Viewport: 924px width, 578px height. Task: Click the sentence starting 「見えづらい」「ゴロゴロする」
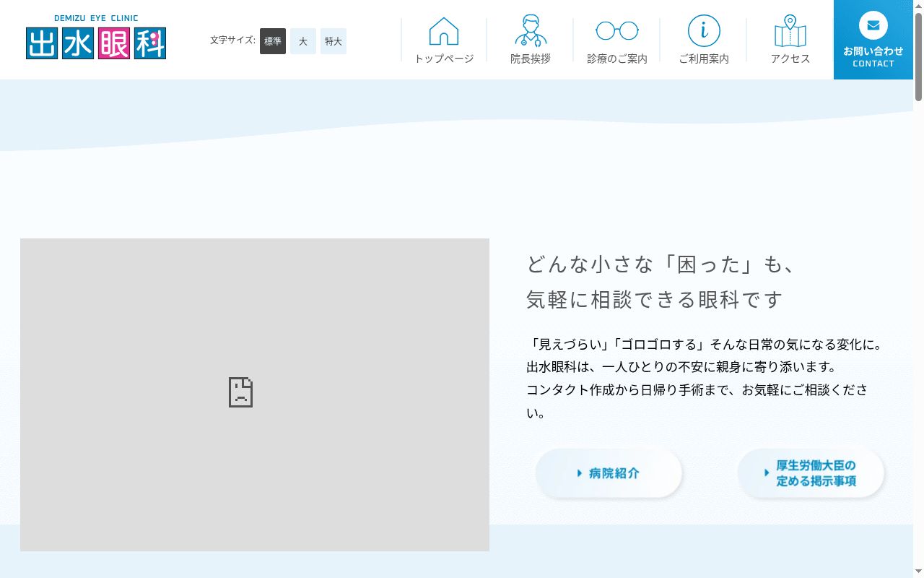point(705,344)
